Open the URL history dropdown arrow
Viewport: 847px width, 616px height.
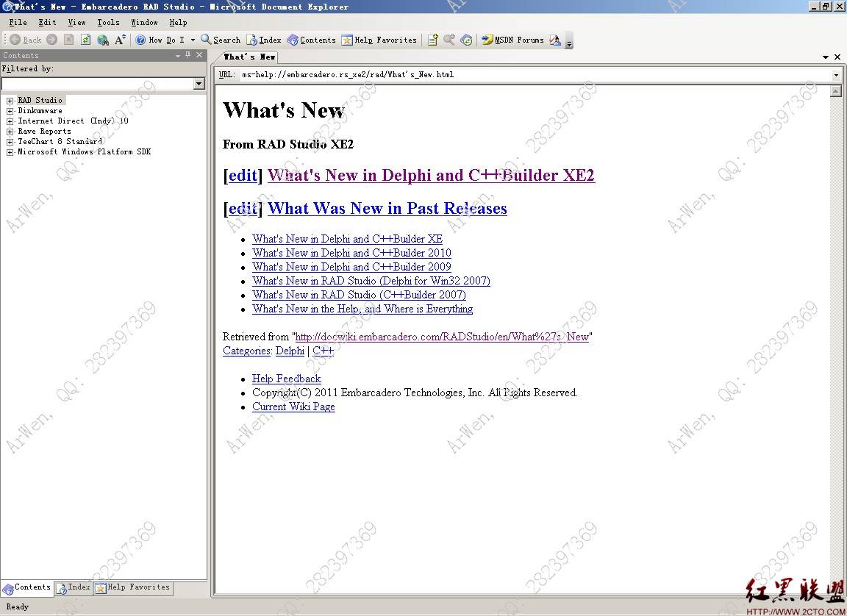pos(836,75)
